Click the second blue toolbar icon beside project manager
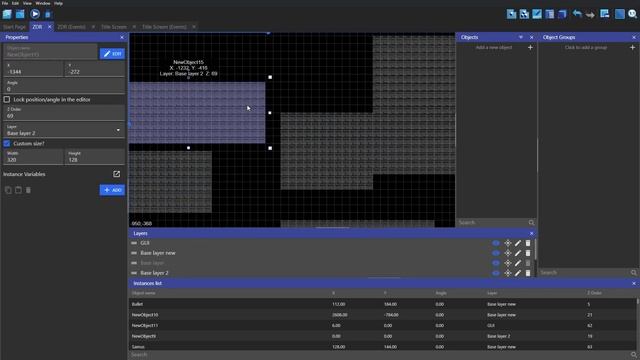 click(20, 14)
